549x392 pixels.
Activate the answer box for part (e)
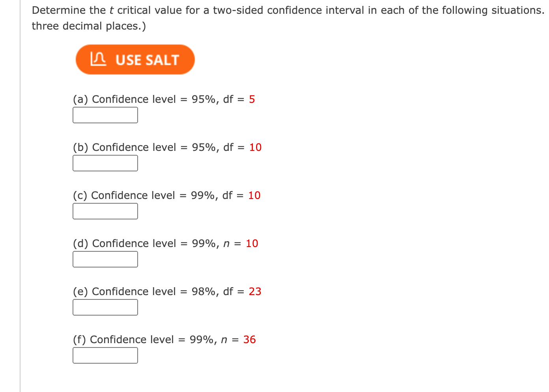click(x=105, y=307)
